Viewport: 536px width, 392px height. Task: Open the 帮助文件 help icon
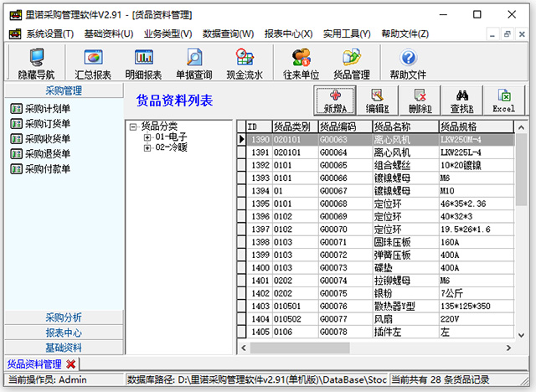408,64
